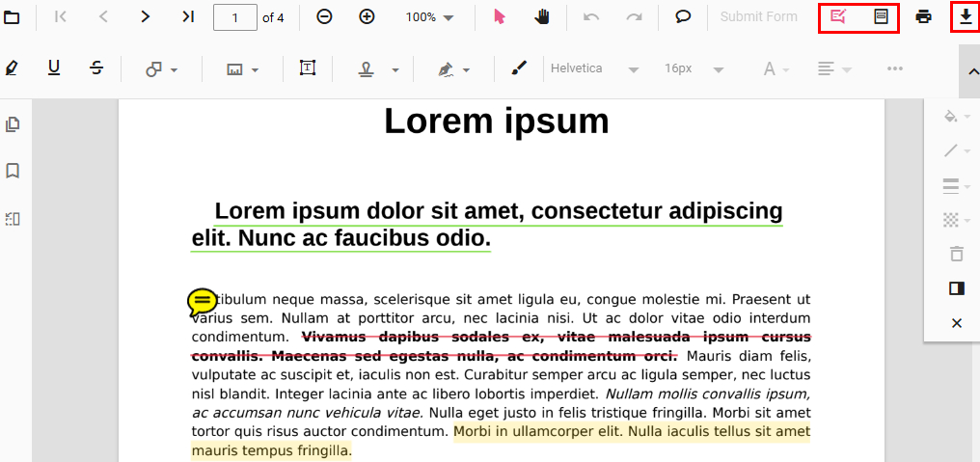Open the more options ellipsis menu
The width and height of the screenshot is (980, 462).
tap(895, 68)
